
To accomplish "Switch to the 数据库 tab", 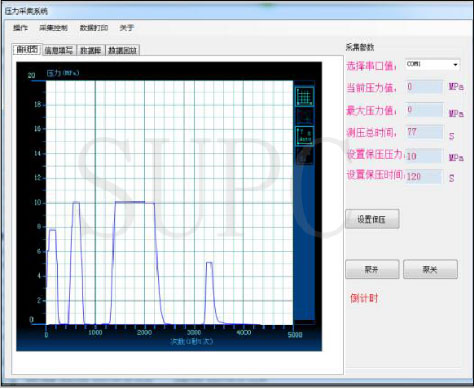I will tap(90, 50).
